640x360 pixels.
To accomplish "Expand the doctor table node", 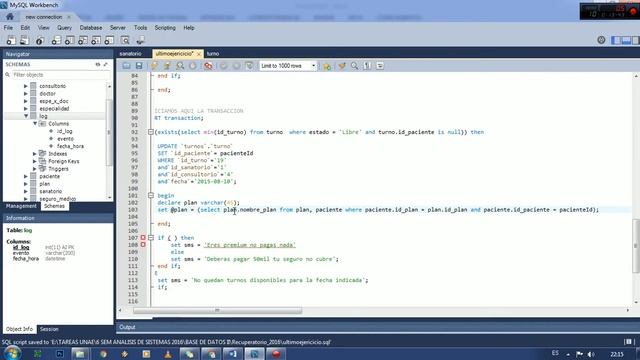I will pos(26,93).
